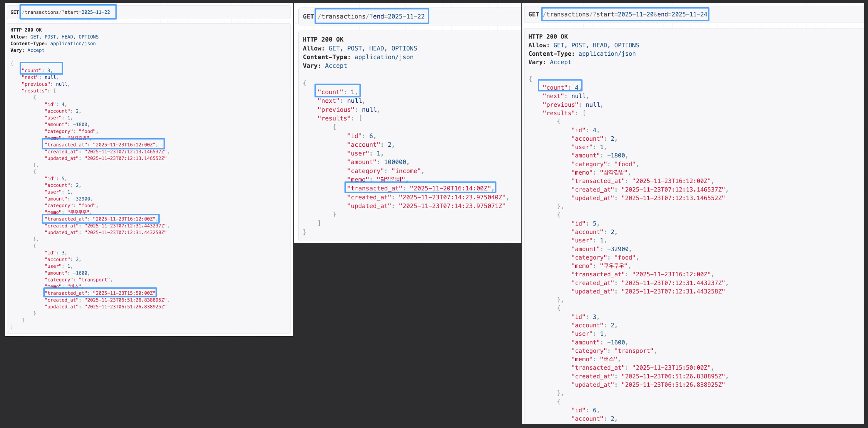Click the "count": 1 line
This screenshot has width=868, height=428.
pos(337,92)
